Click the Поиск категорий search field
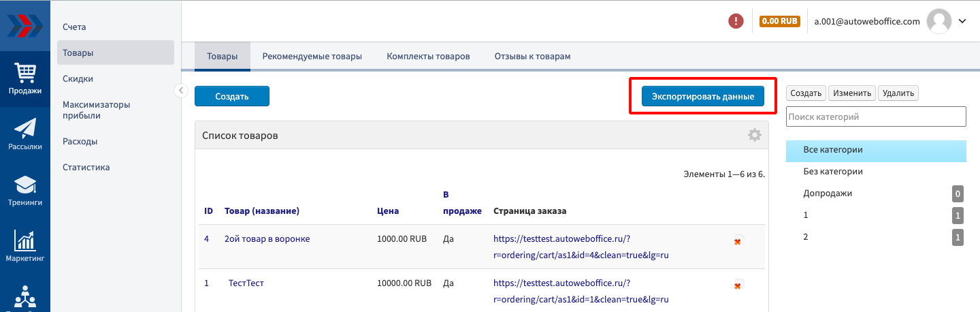This screenshot has height=312, width=980. click(875, 116)
